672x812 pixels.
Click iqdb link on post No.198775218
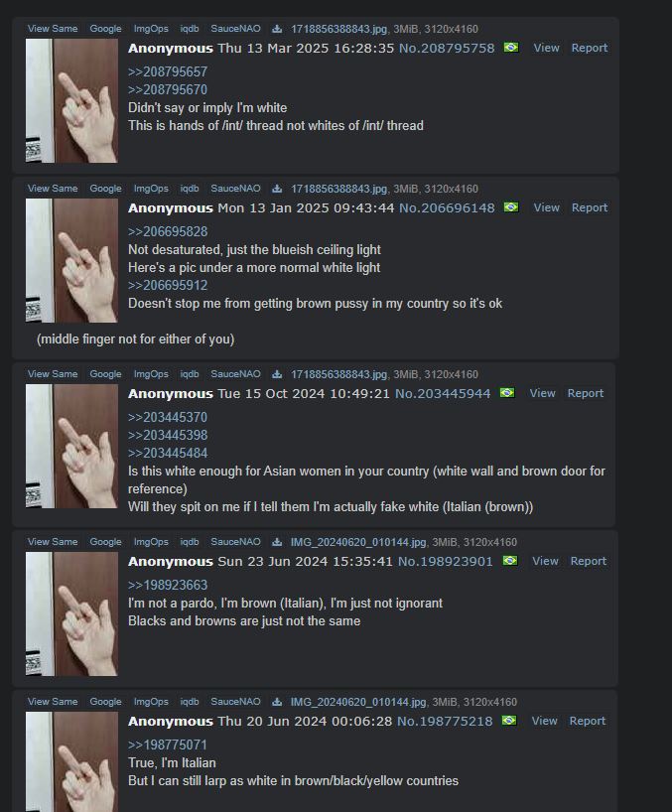coord(190,702)
